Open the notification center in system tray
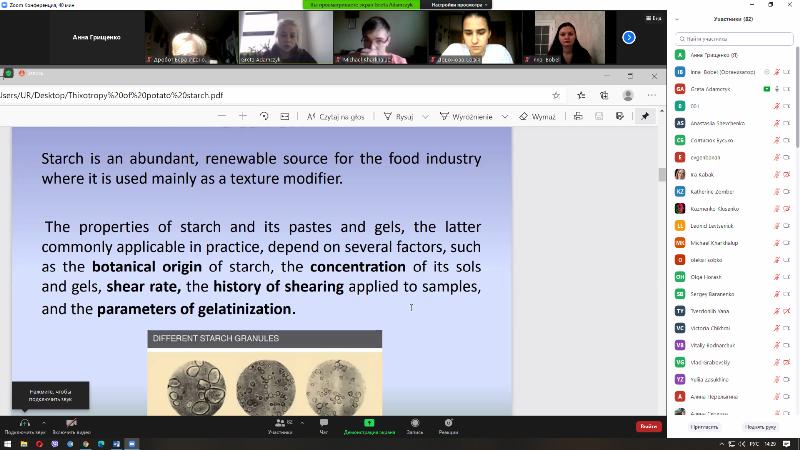 [x=788, y=444]
